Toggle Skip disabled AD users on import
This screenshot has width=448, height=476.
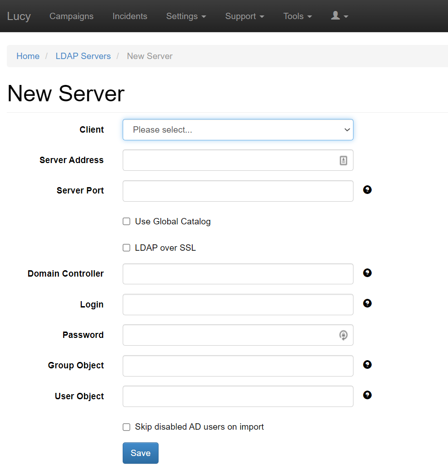click(126, 427)
